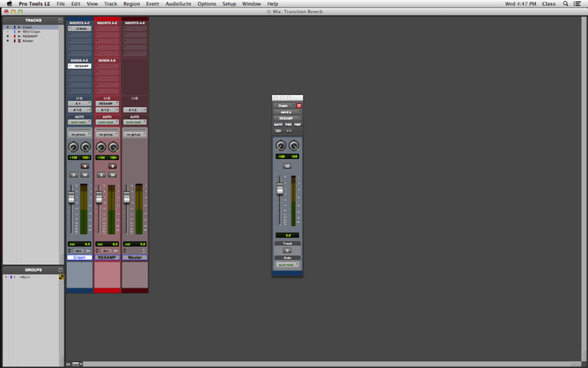The width and height of the screenshot is (588, 368).
Task: Click the inverse pan icon in send window
Action: (x=289, y=131)
